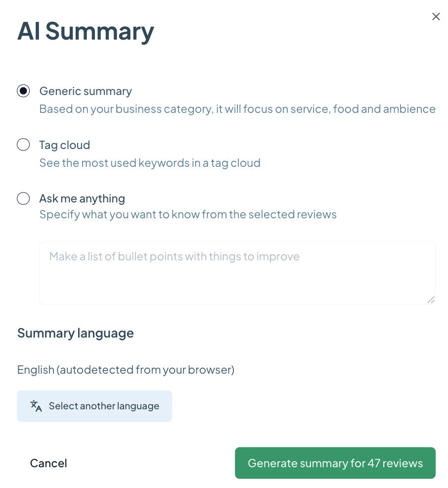Choose the Tag cloud radio button

(23, 145)
